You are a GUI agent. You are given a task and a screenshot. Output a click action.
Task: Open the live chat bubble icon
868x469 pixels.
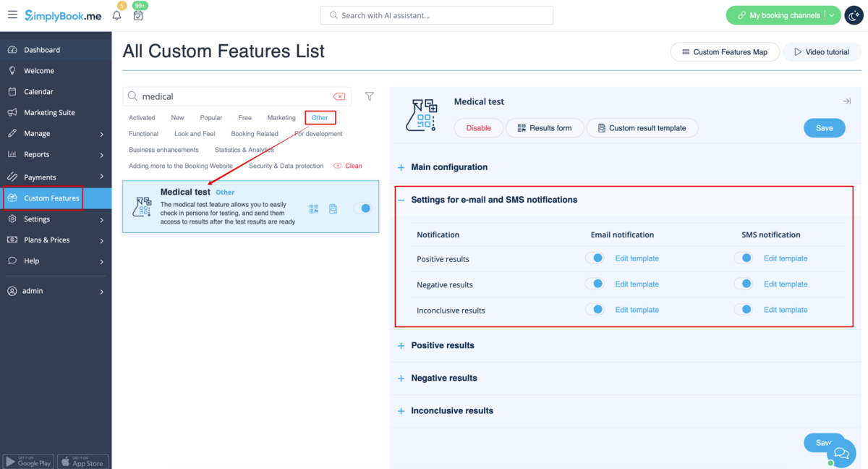pos(841,453)
